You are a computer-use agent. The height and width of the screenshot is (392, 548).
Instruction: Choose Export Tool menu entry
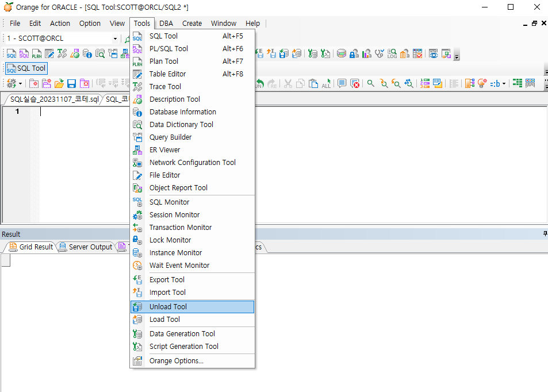[x=192, y=280]
